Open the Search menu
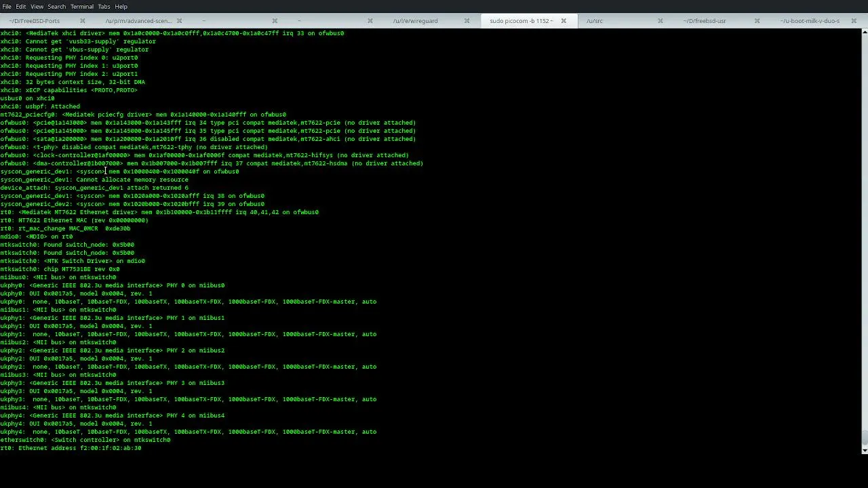Image resolution: width=868 pixels, height=488 pixels. point(56,6)
